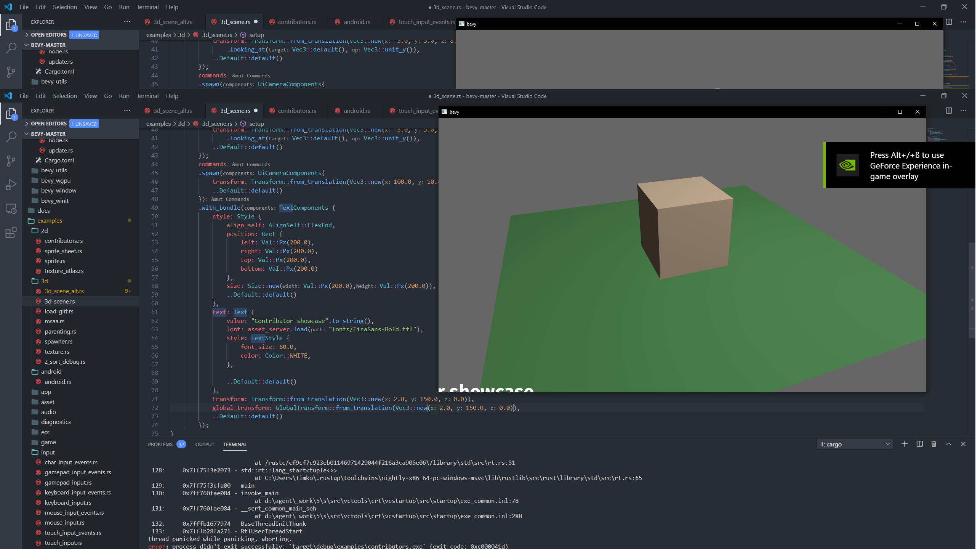Viewport: 980px width, 549px height.
Task: Select touch_input.rs in the Explorer tree
Action: click(64, 543)
